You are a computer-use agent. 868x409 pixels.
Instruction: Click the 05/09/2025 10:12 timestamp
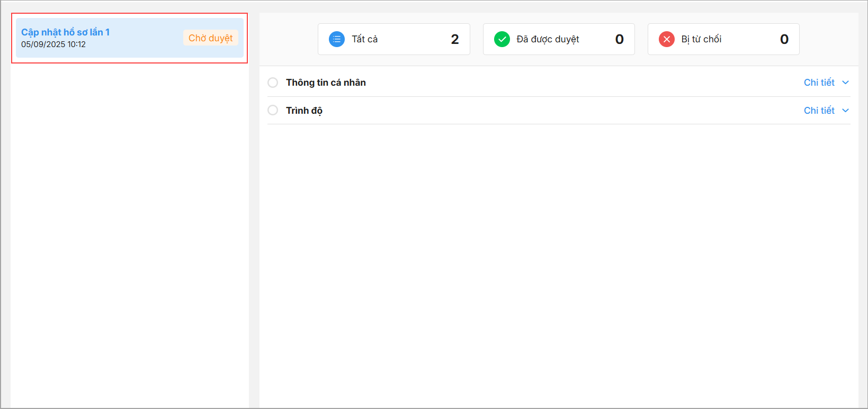click(53, 44)
